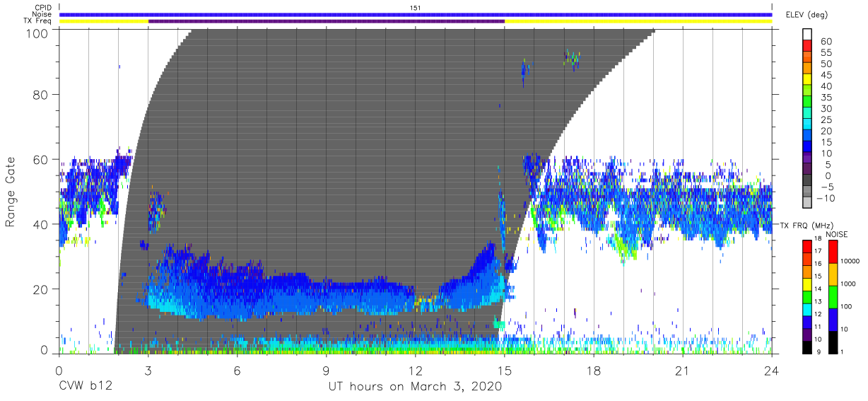Click x-axis tick label 21

pos(682,371)
